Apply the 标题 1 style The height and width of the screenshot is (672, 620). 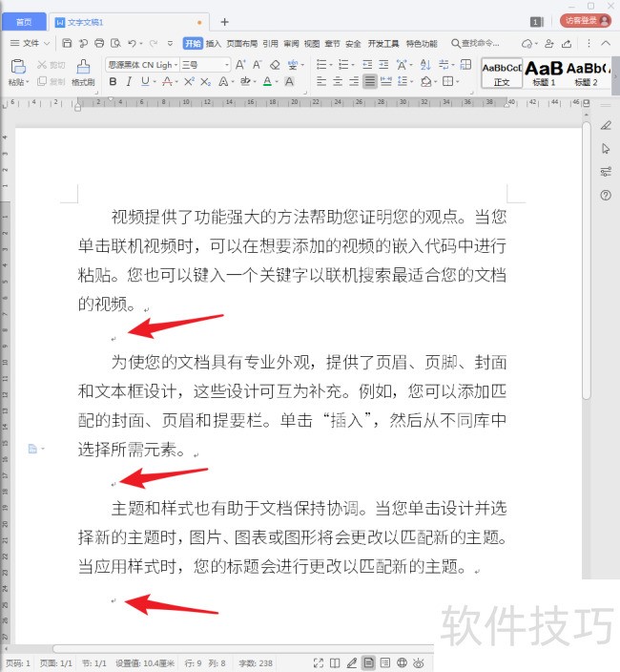[x=544, y=73]
